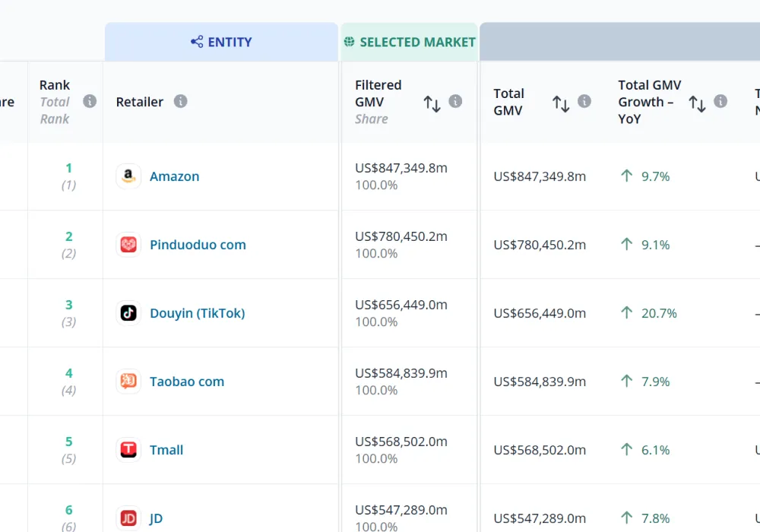This screenshot has width=760, height=532.
Task: Click JD's 7.8% growth value
Action: (x=655, y=518)
